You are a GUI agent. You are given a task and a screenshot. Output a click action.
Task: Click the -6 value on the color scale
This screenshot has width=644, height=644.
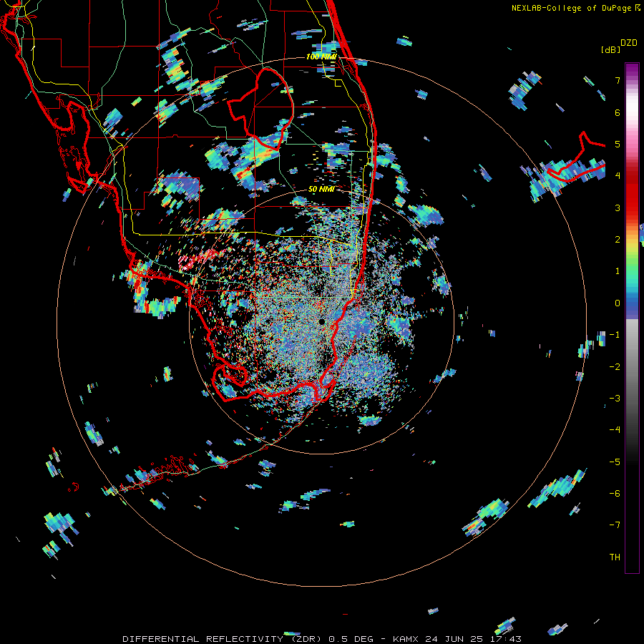pos(615,494)
